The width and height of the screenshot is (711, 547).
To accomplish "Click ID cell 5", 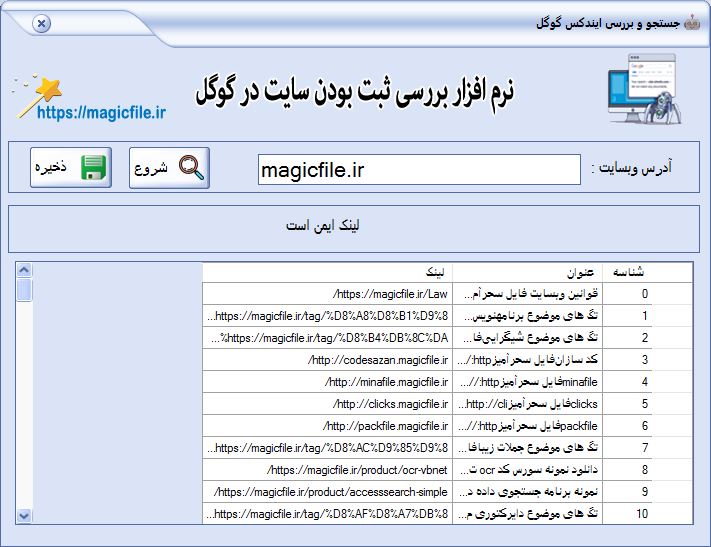I will 628,404.
